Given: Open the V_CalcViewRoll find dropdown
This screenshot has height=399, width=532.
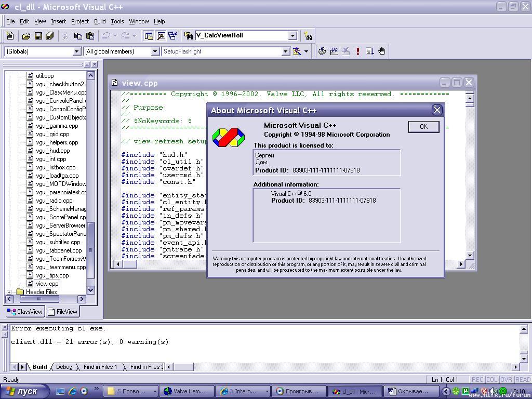Looking at the screenshot, I should click(292, 36).
